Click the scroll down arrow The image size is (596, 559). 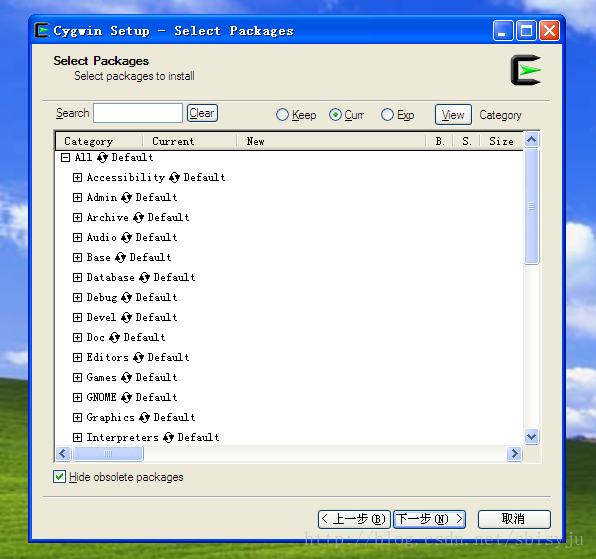coord(531,436)
